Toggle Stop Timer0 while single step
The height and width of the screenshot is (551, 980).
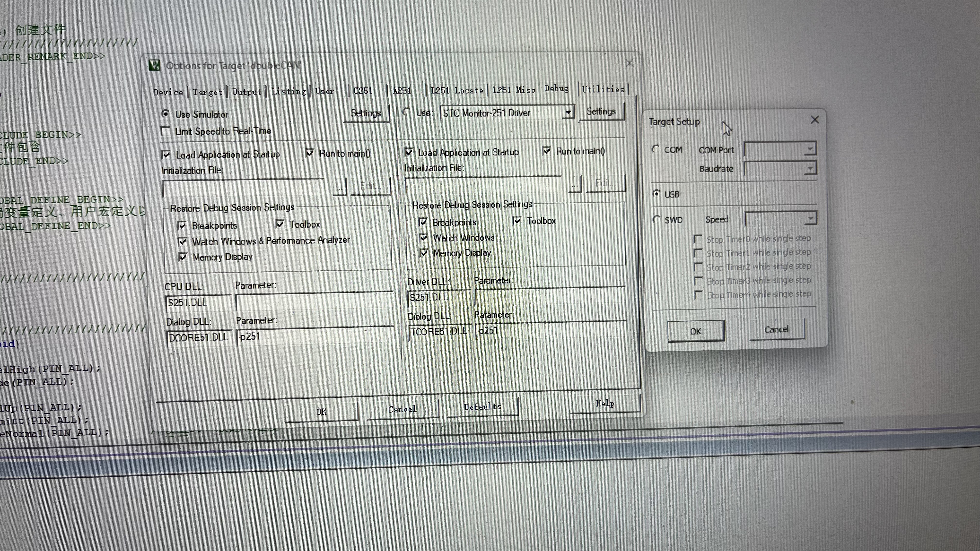pos(698,239)
